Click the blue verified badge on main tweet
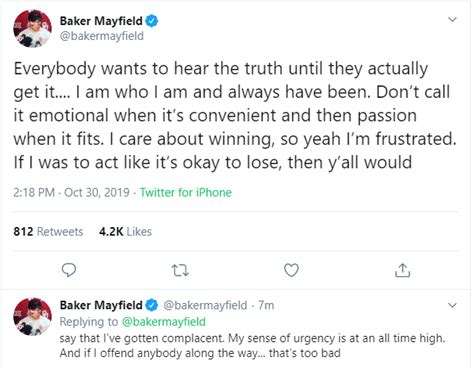474x368 pixels. point(152,21)
